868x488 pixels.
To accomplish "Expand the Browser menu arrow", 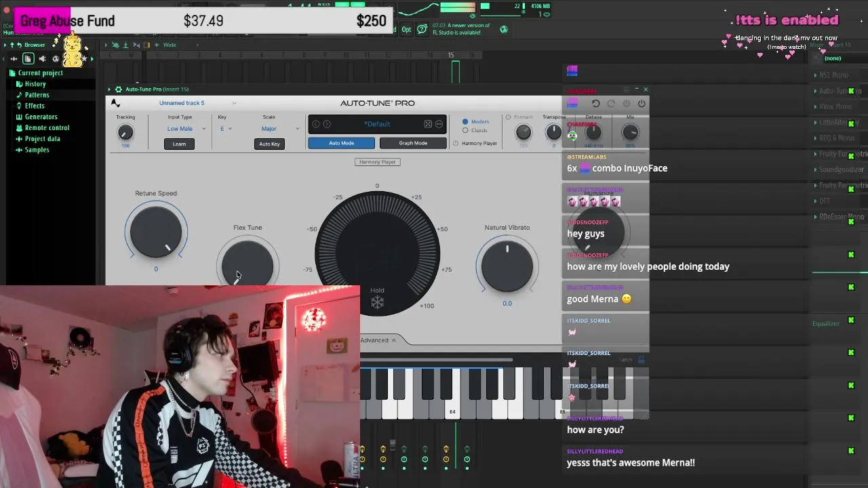I will tap(5, 45).
